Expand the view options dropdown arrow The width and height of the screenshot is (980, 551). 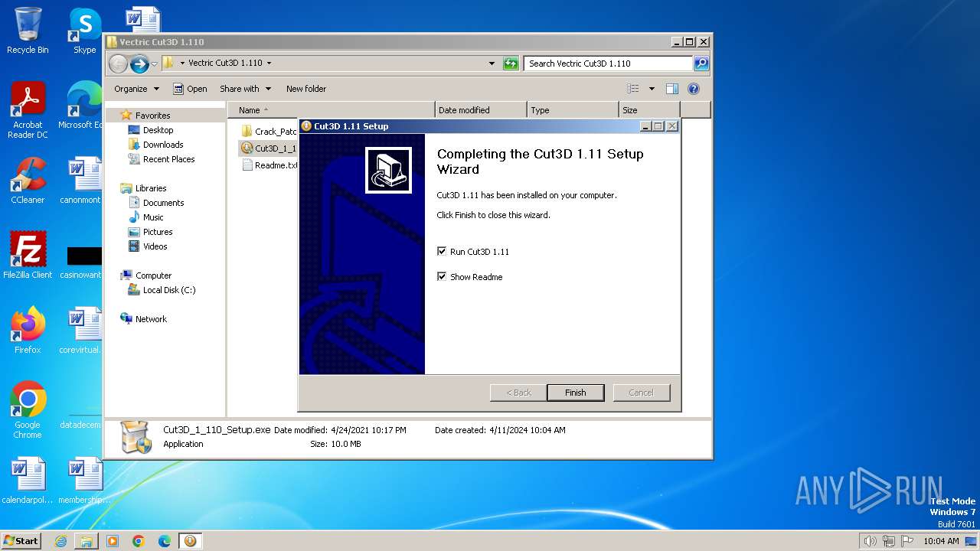point(652,89)
